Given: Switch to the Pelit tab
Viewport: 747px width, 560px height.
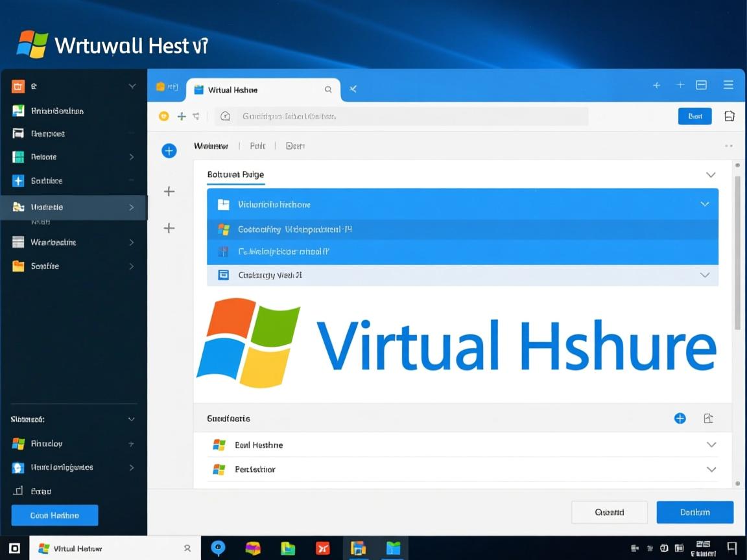Looking at the screenshot, I should coord(257,145).
